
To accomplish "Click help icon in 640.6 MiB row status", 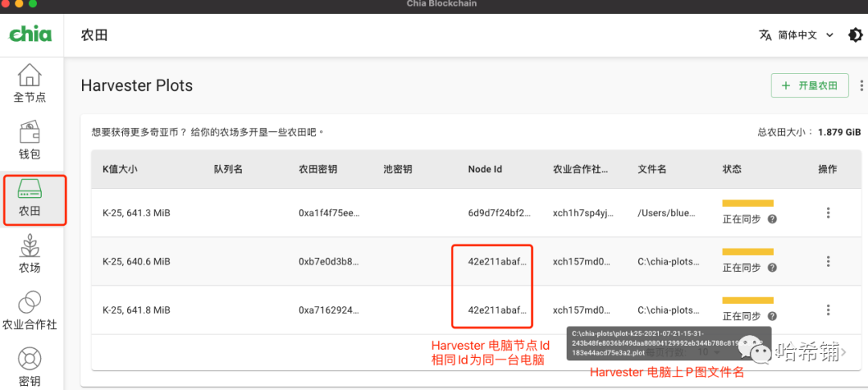I will click(x=772, y=268).
